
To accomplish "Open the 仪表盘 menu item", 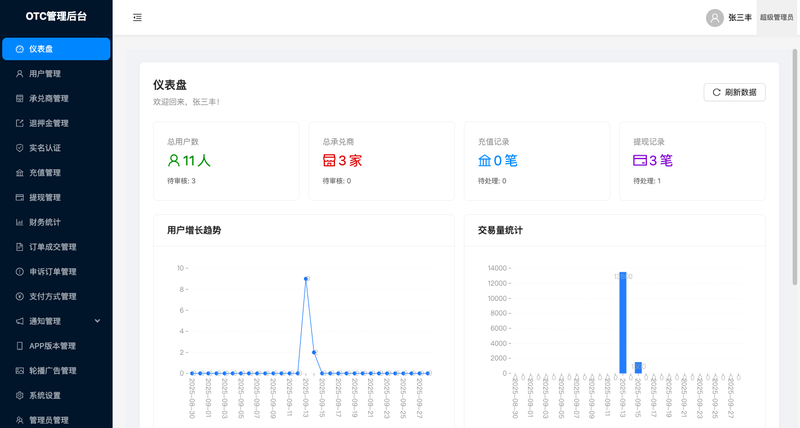I will click(56, 49).
